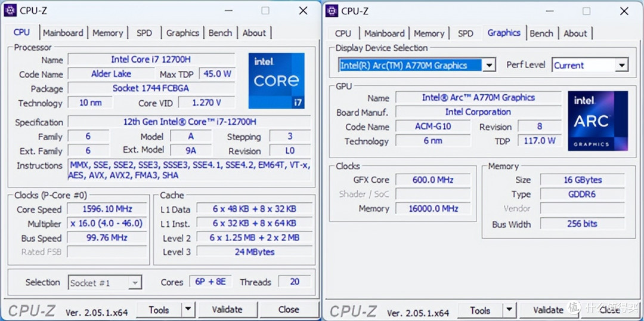Click the Memory Size value 16 GBytes
The image size is (644, 321).
tap(583, 180)
